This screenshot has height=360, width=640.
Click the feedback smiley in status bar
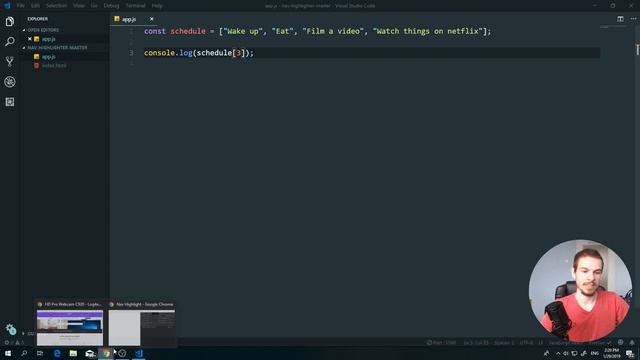(x=620, y=342)
